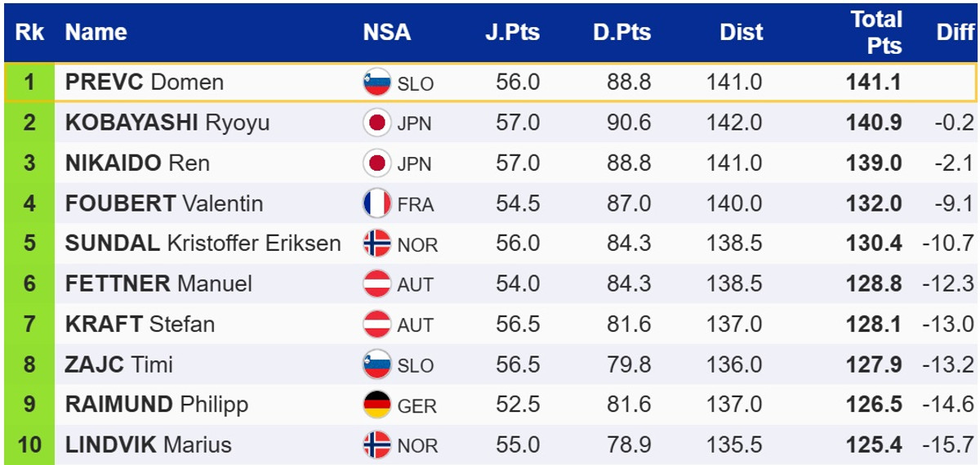
Task: Open PREVC Domen athlete link
Action: click(x=145, y=83)
